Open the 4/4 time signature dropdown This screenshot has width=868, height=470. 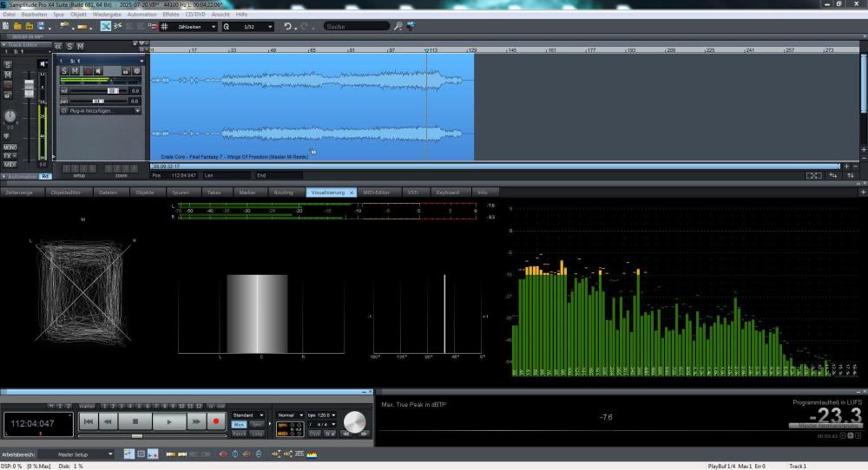(x=333, y=425)
